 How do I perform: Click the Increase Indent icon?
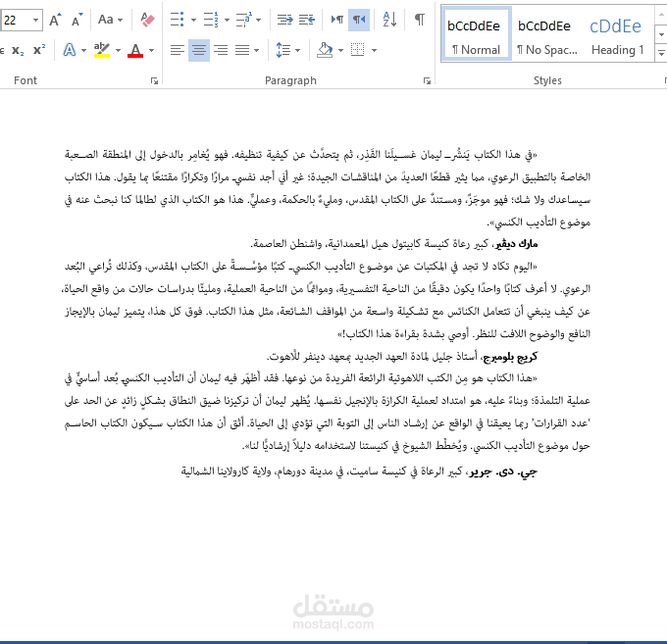coord(307,20)
